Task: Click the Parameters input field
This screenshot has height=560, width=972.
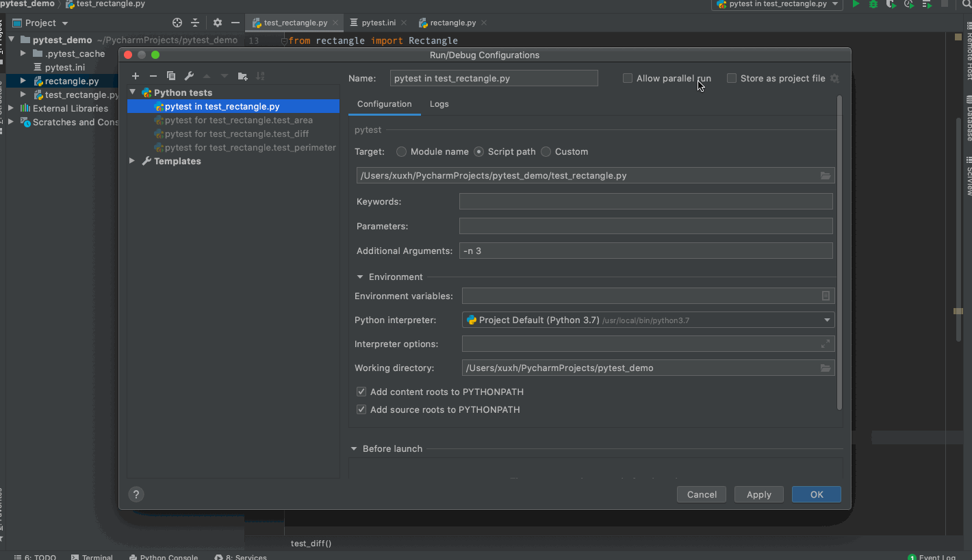Action: [646, 226]
